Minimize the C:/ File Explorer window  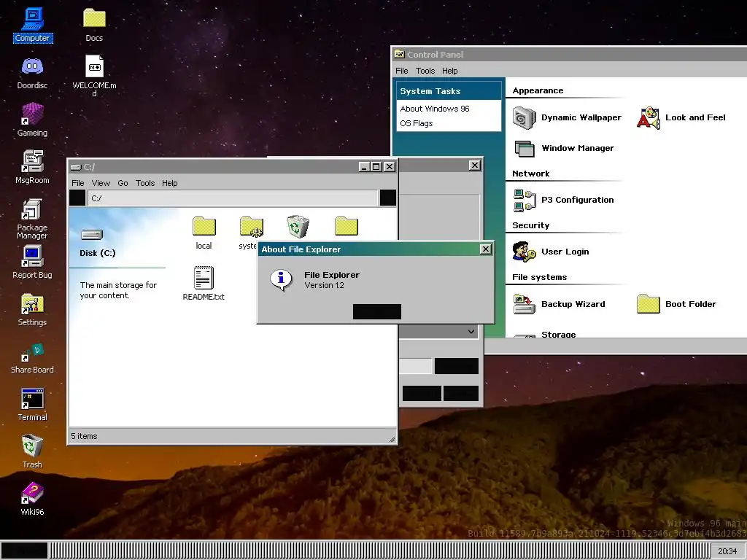pyautogui.click(x=365, y=167)
